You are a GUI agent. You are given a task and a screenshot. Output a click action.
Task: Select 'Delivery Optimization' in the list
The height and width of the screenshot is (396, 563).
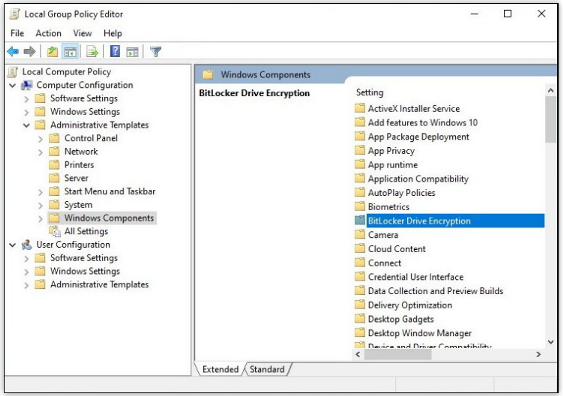410,305
